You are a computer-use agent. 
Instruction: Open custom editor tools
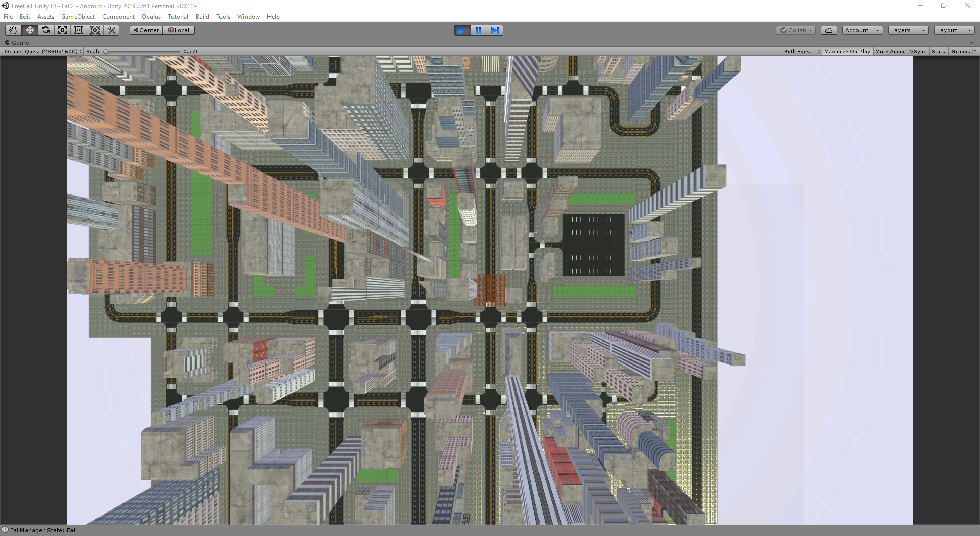coord(111,30)
